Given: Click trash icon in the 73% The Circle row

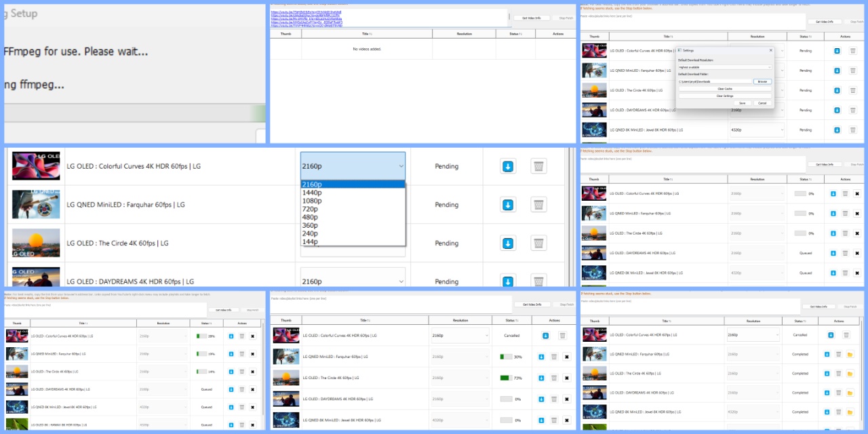Looking at the screenshot, I should [x=554, y=378].
